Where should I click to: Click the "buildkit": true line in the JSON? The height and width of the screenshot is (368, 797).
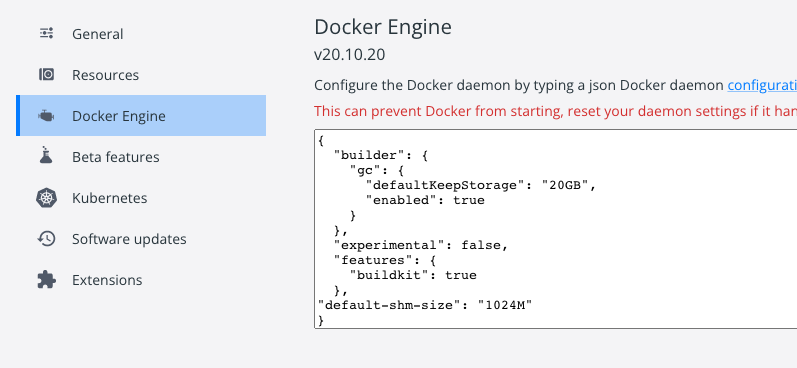pyautogui.click(x=413, y=275)
